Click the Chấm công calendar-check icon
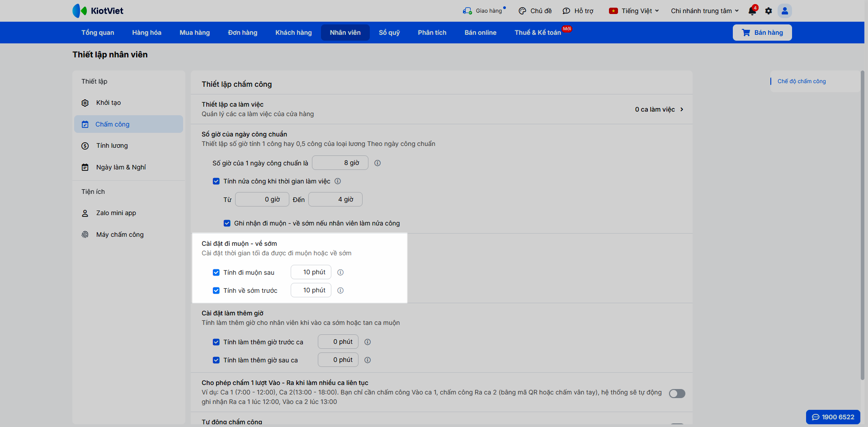Image resolution: width=868 pixels, height=427 pixels. point(85,124)
